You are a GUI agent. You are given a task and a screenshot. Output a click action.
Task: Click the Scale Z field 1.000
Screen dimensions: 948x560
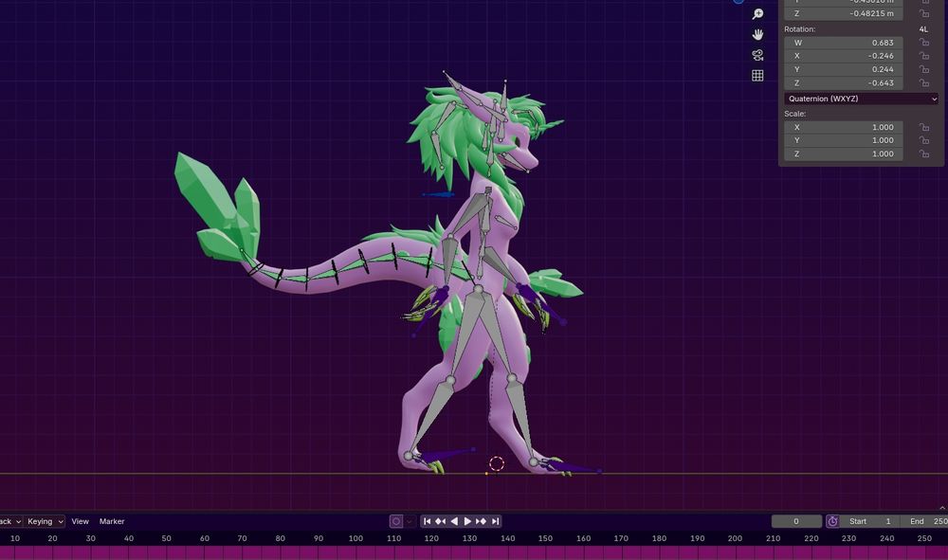tap(844, 154)
